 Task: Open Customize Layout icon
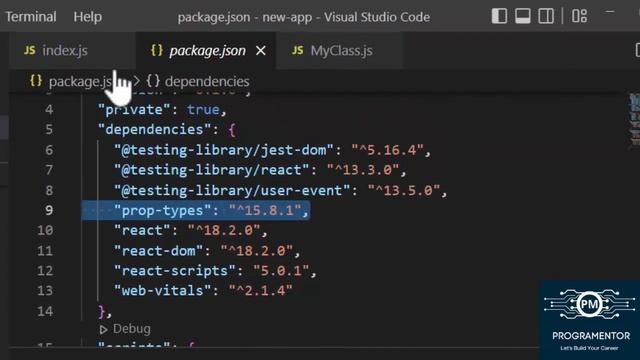tap(579, 16)
